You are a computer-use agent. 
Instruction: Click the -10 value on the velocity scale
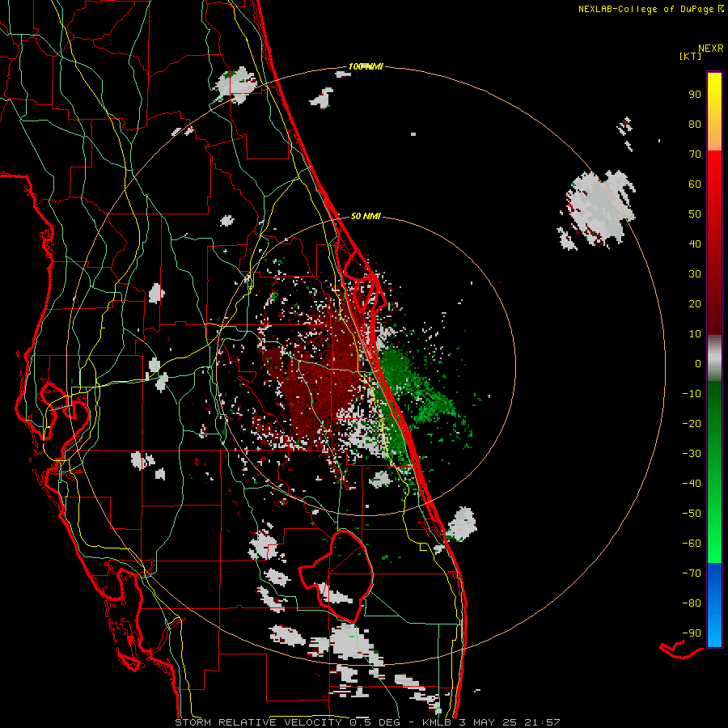(692, 394)
